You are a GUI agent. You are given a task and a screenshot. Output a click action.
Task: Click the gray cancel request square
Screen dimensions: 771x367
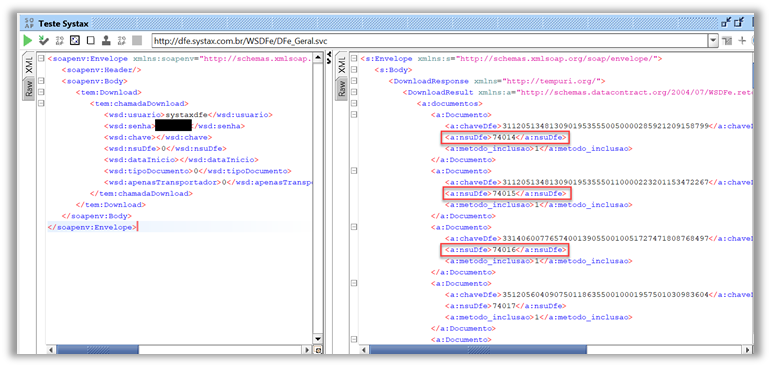137,40
